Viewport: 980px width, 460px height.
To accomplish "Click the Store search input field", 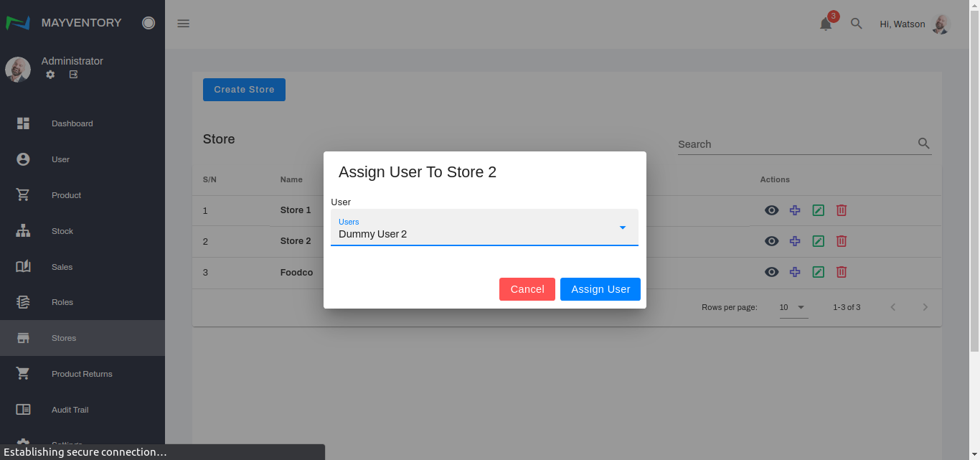I will 795,144.
